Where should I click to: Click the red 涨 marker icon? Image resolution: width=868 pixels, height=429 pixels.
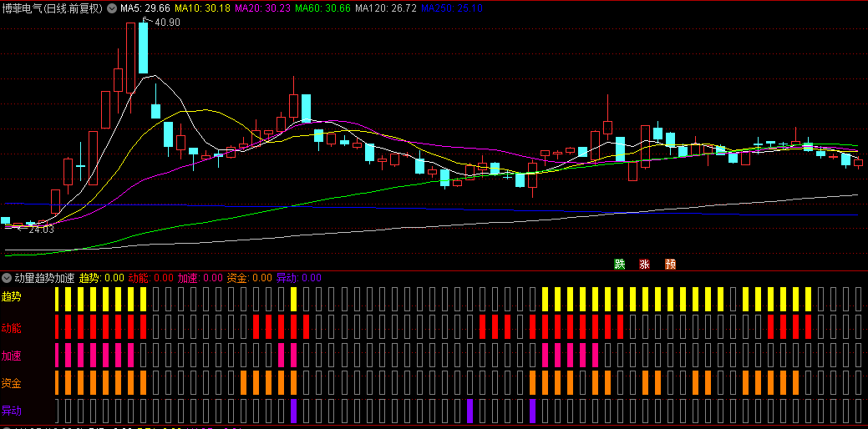(645, 264)
